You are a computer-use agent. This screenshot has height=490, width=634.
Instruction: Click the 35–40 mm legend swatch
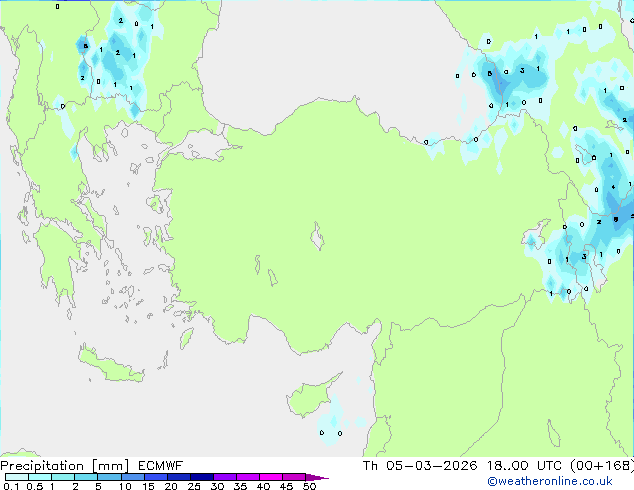[x=247, y=477]
